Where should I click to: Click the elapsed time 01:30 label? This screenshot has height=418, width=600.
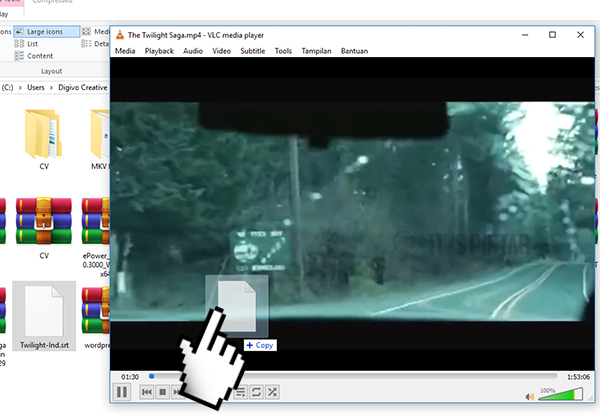pyautogui.click(x=130, y=377)
